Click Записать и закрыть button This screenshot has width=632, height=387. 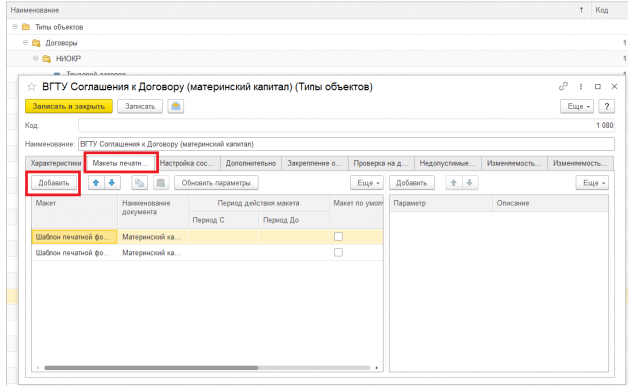[69, 106]
